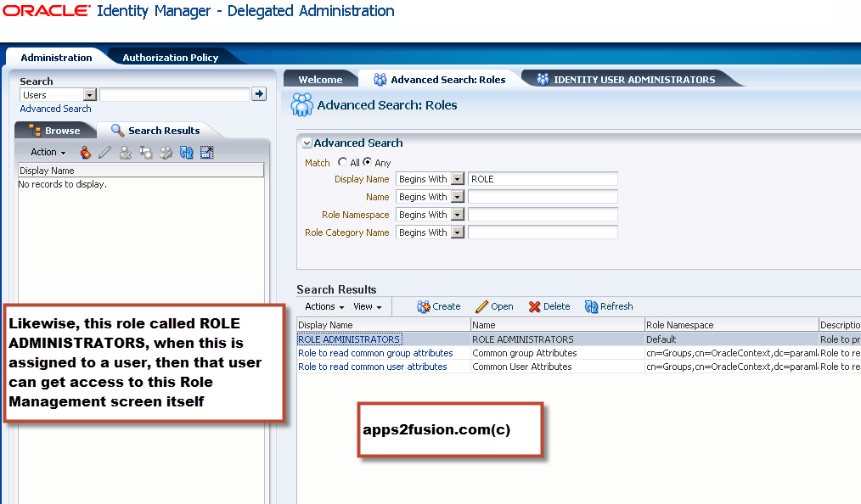Open Role to read common group attributes link
This screenshot has width=861, height=504.
[x=375, y=353]
